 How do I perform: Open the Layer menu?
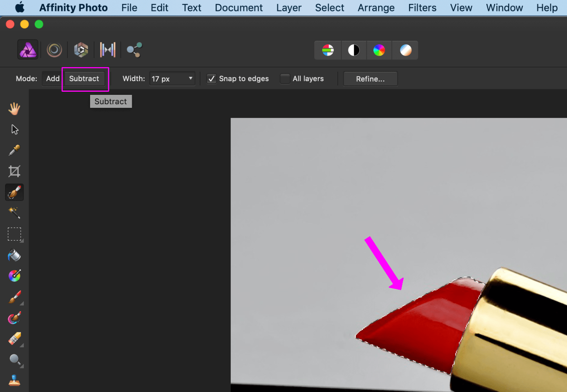(x=289, y=8)
